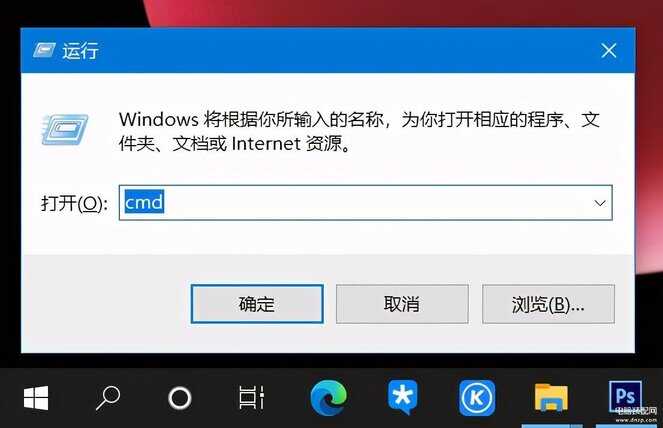Launch Photoshop from the taskbar
This screenshot has width=663, height=428.
[x=625, y=397]
